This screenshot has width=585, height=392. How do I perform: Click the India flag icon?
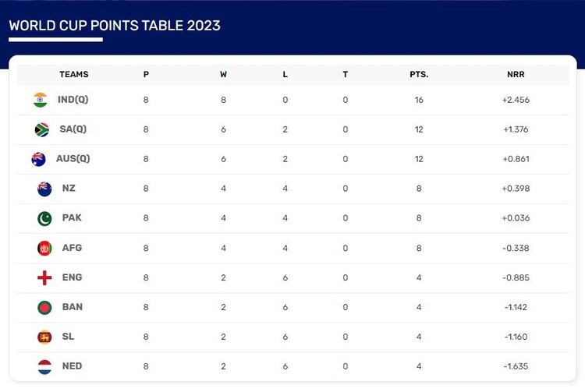[x=41, y=100]
